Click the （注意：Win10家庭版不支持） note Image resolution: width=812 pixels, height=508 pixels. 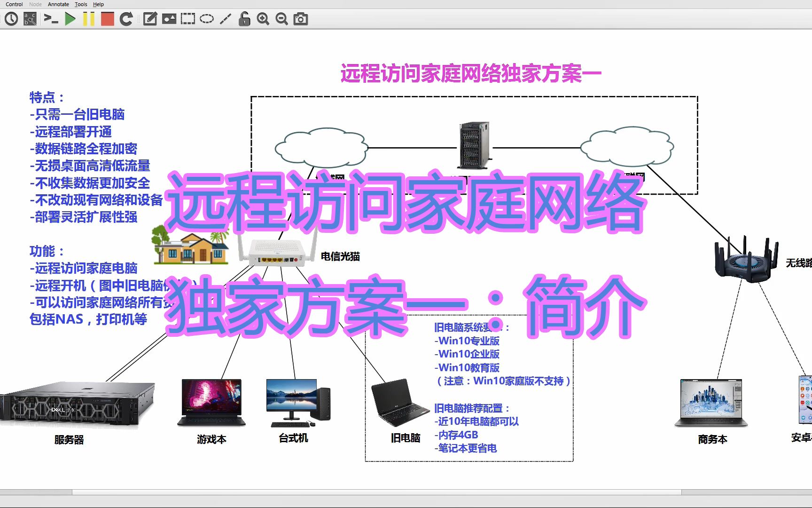[x=503, y=381]
